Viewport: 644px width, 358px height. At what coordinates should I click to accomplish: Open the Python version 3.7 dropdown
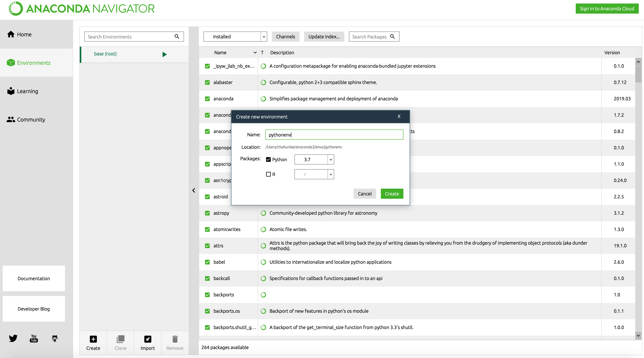click(x=314, y=159)
